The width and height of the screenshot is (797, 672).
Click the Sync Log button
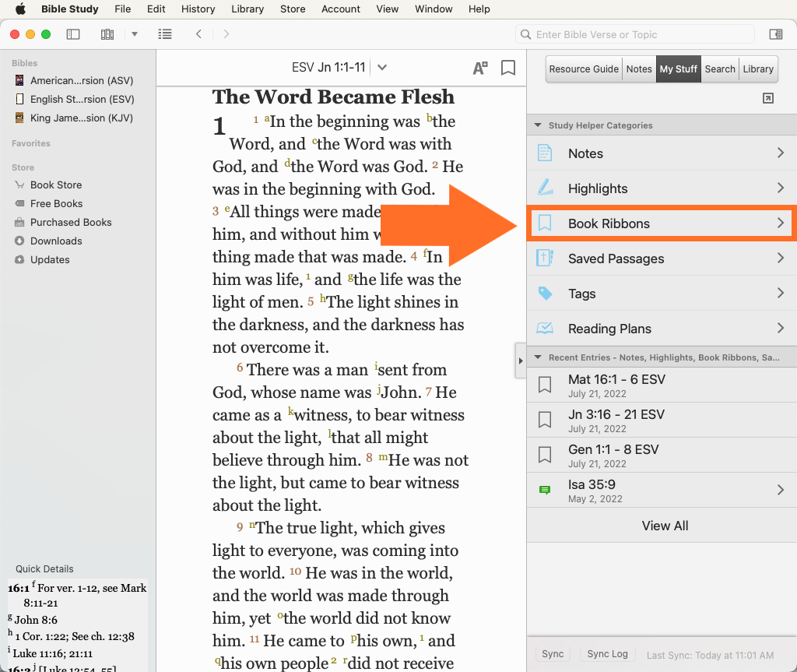(607, 655)
